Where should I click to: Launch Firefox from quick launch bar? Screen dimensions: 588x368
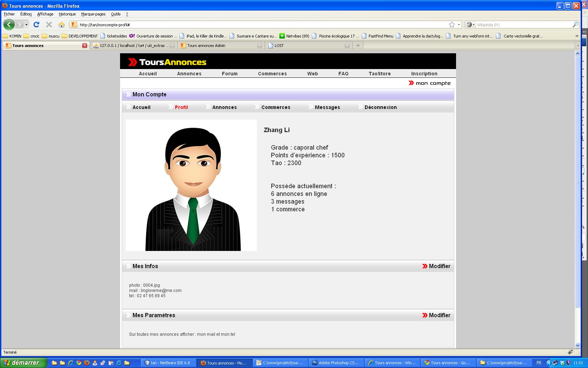click(x=87, y=363)
